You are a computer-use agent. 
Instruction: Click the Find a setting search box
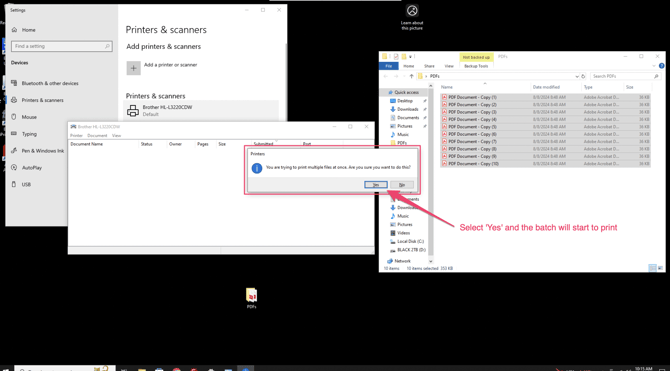click(62, 46)
